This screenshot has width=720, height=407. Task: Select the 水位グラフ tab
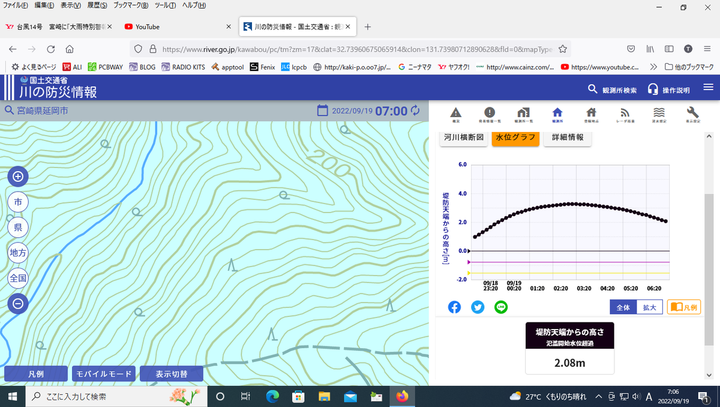514,137
